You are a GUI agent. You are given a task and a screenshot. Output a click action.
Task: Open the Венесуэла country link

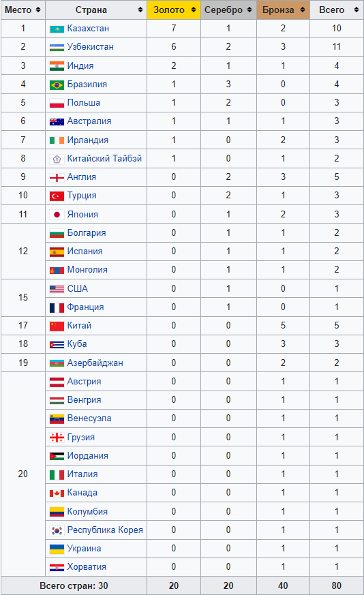point(89,418)
